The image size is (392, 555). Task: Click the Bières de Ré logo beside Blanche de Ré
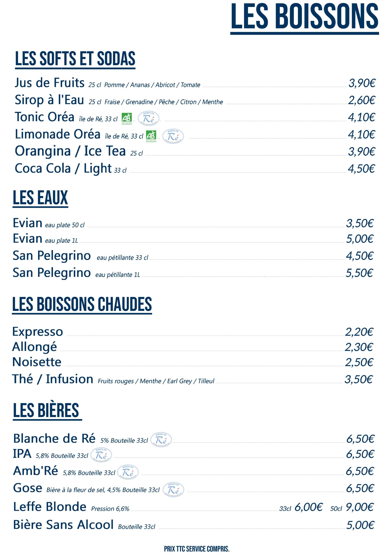(161, 440)
